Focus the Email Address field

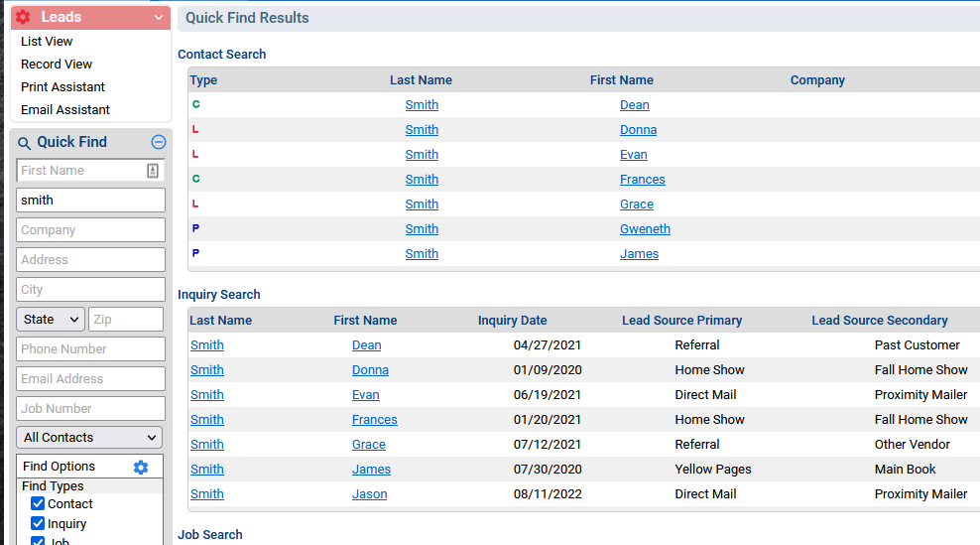90,378
